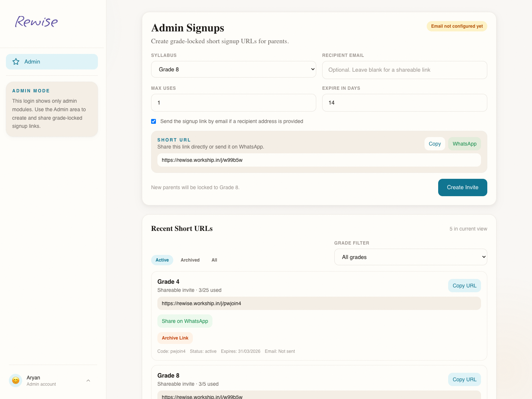Image resolution: width=532 pixels, height=399 pixels.
Task: Click the Expire in Days field
Action: (x=405, y=103)
